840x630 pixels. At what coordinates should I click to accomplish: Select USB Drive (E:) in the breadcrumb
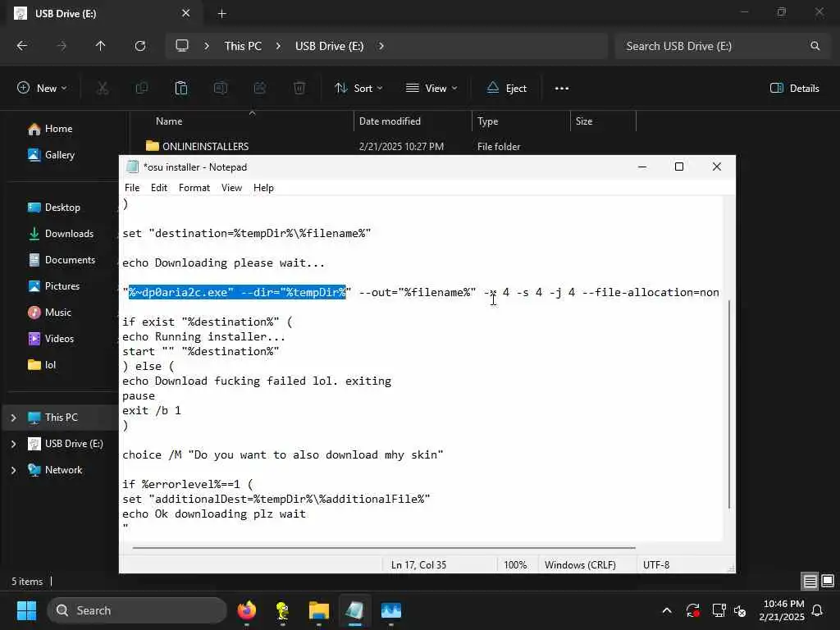tap(329, 46)
